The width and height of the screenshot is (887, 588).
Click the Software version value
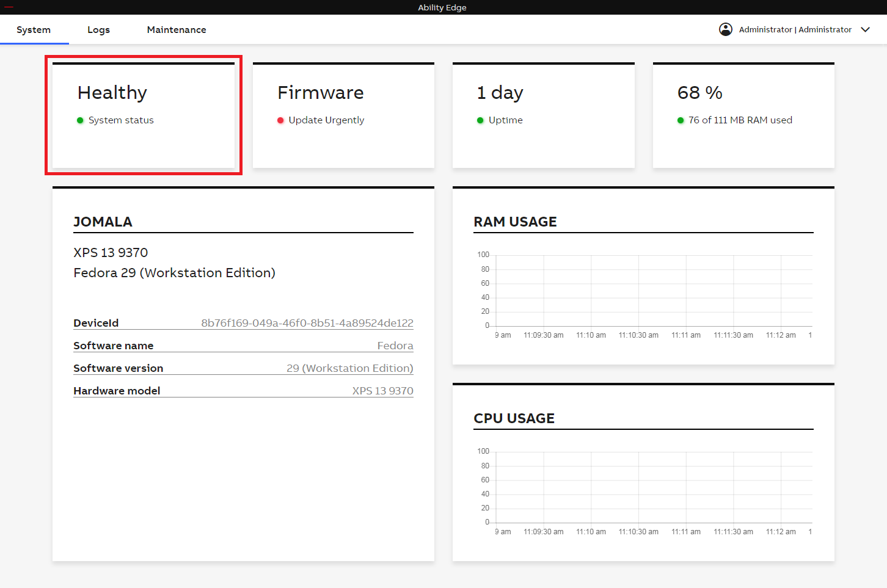click(x=350, y=368)
